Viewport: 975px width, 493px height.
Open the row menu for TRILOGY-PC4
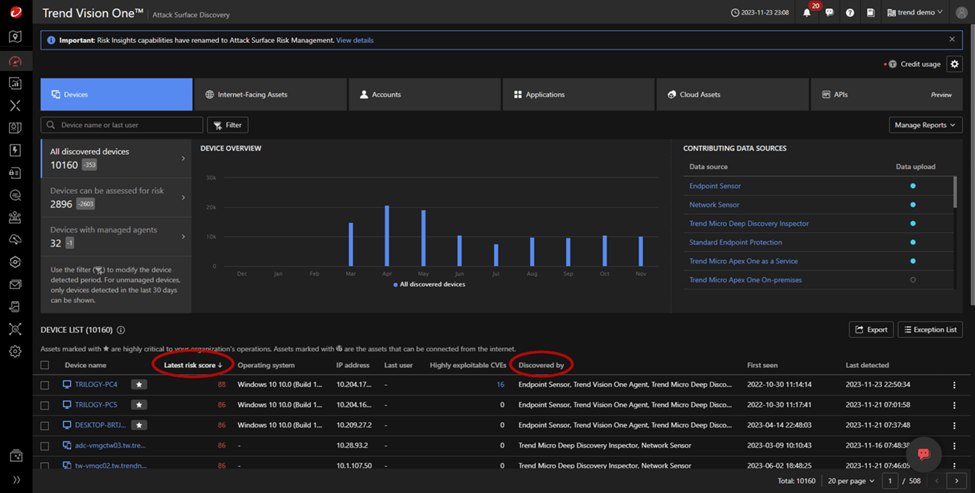click(x=954, y=385)
